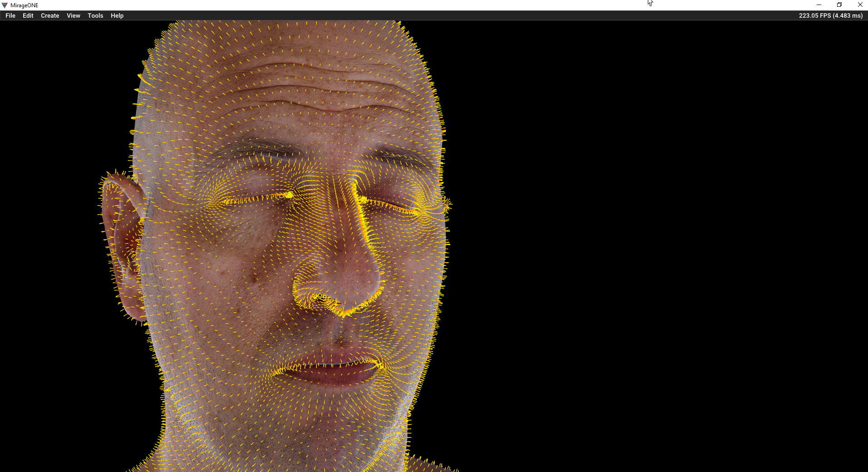Image resolution: width=868 pixels, height=472 pixels.
Task: Open the Help menu
Action: tap(117, 15)
